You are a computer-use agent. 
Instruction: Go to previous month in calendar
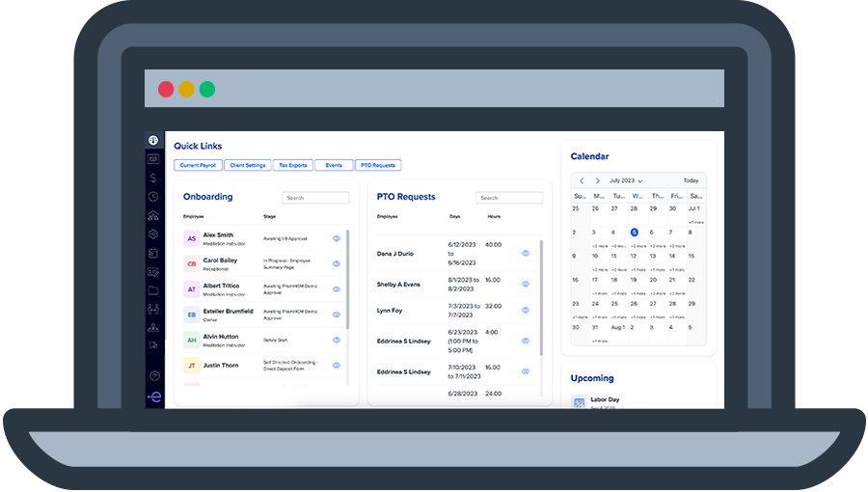pos(582,181)
